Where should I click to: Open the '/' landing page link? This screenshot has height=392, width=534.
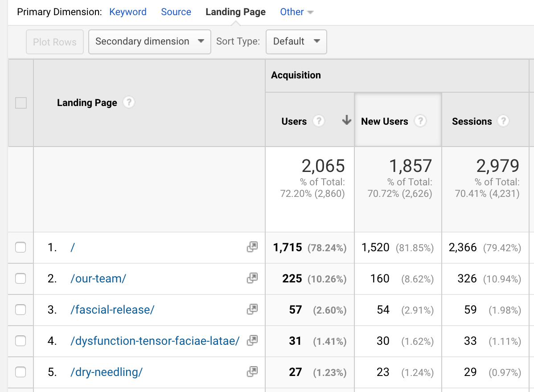[73, 247]
